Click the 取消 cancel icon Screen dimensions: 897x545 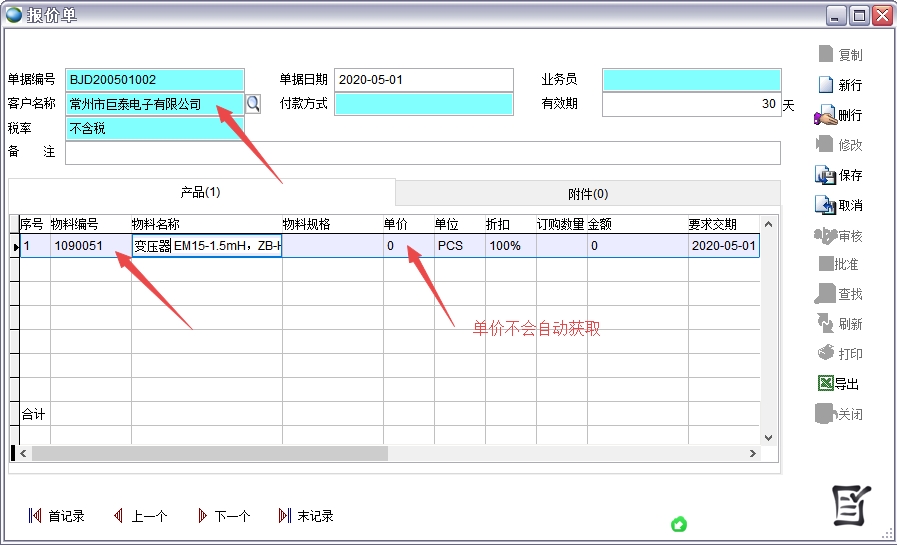(x=826, y=205)
